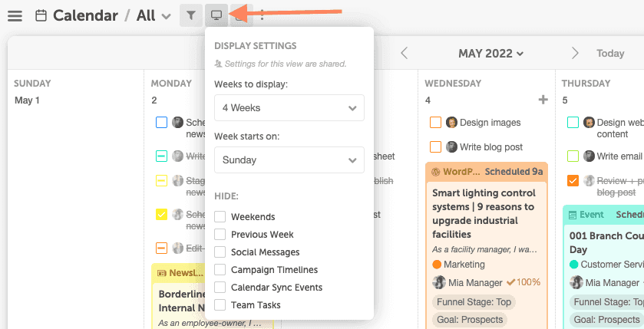The height and width of the screenshot is (329, 644).
Task: Click avatar next to Design images task
Action: (x=451, y=122)
